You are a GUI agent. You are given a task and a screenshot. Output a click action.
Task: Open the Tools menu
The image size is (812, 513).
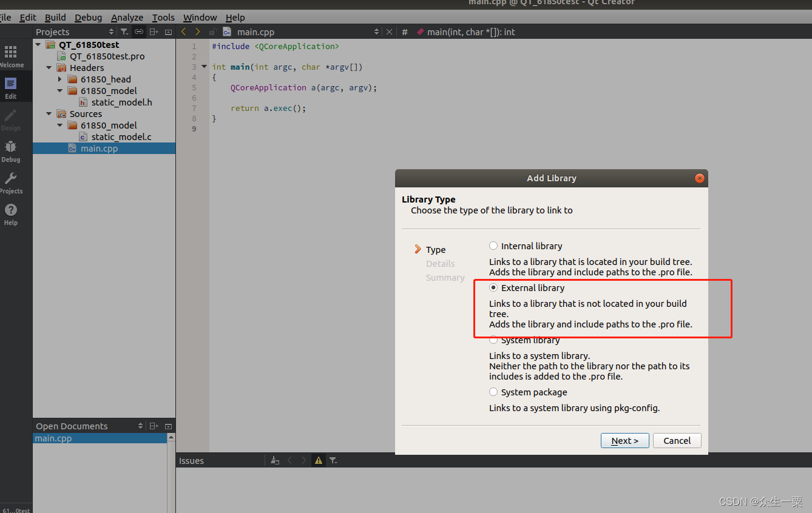pos(163,18)
